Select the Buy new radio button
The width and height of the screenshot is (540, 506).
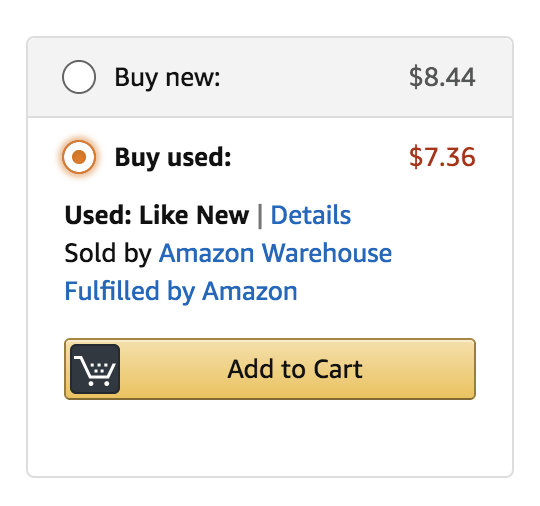(x=79, y=77)
